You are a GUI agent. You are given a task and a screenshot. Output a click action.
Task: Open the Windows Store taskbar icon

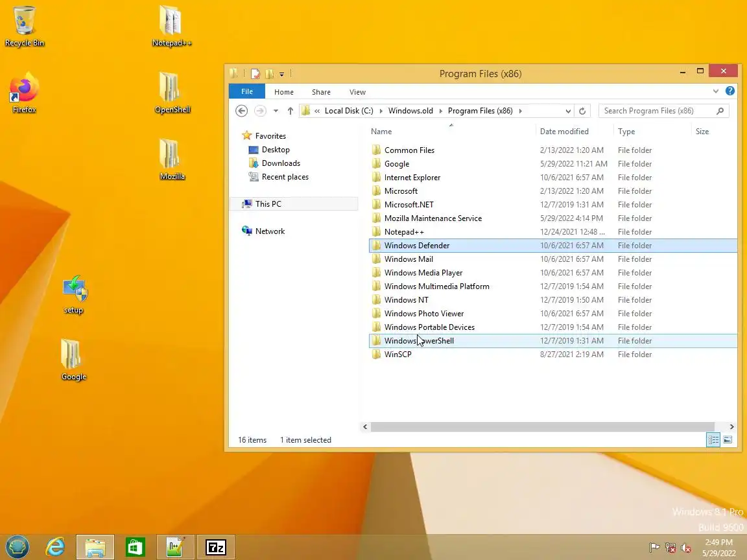[x=136, y=547]
